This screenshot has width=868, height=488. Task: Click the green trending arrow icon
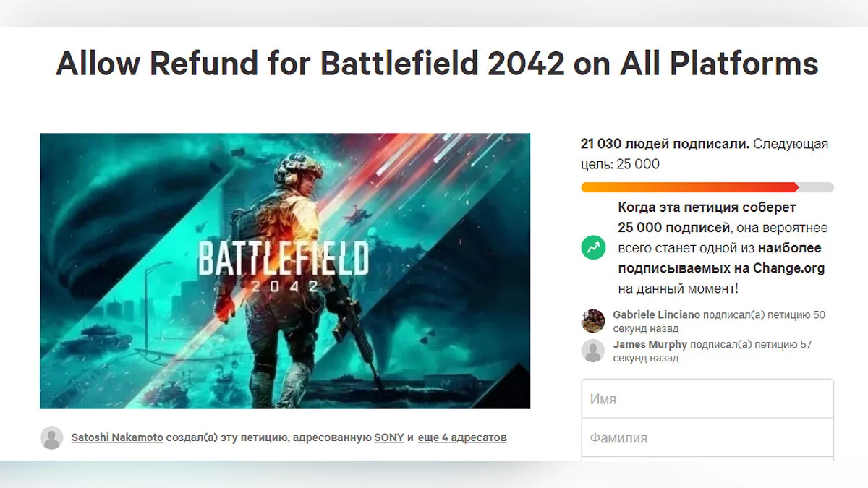(593, 248)
